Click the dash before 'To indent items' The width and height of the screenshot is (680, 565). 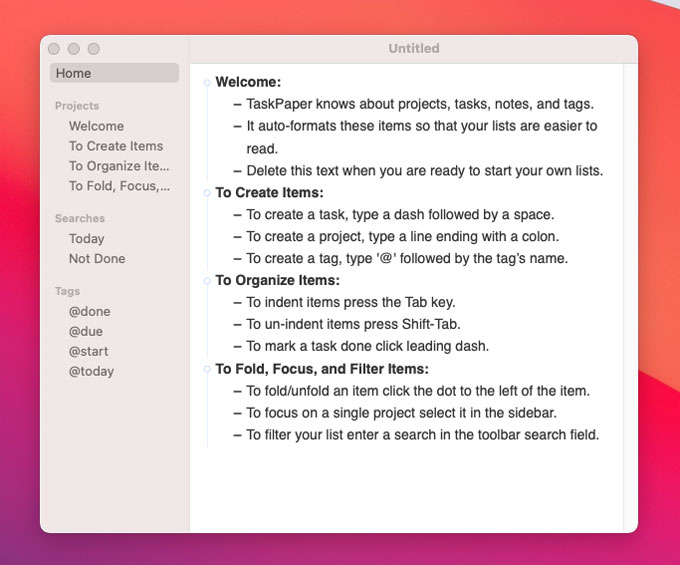[x=237, y=302]
